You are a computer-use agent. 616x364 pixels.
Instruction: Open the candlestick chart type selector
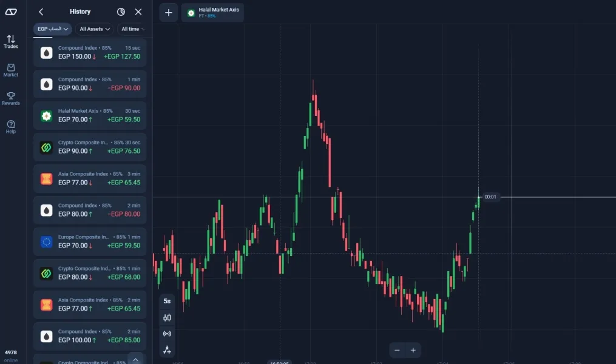click(x=167, y=318)
